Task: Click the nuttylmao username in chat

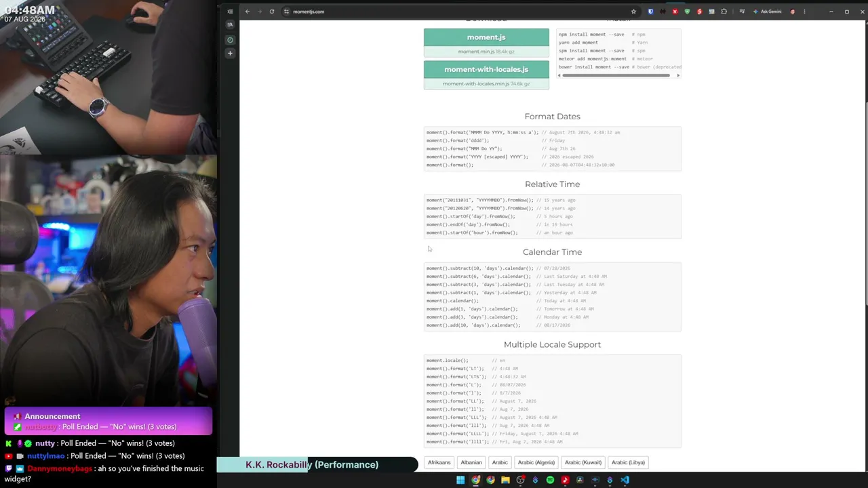Action: 45,456
